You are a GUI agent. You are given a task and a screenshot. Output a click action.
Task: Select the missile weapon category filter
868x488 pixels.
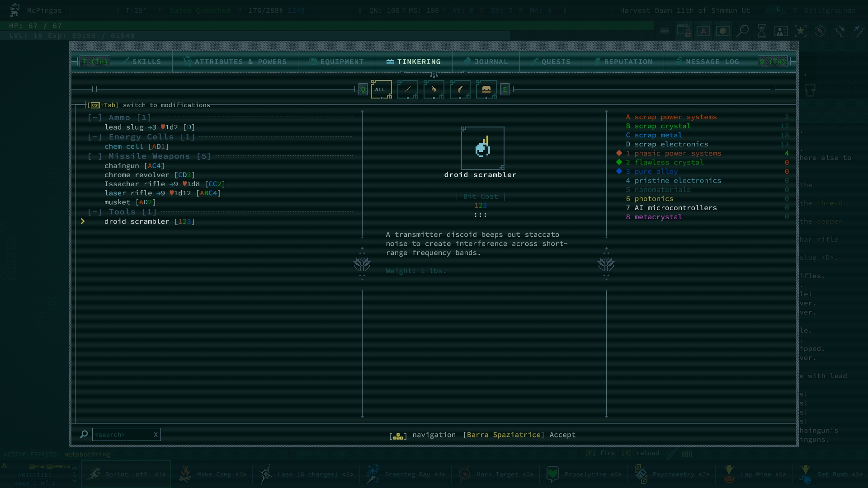[x=460, y=89]
